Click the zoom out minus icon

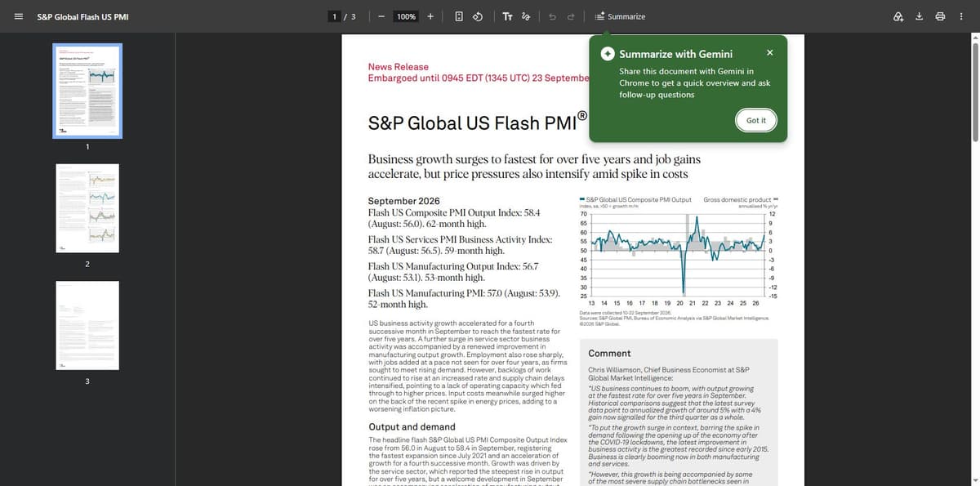[381, 16]
